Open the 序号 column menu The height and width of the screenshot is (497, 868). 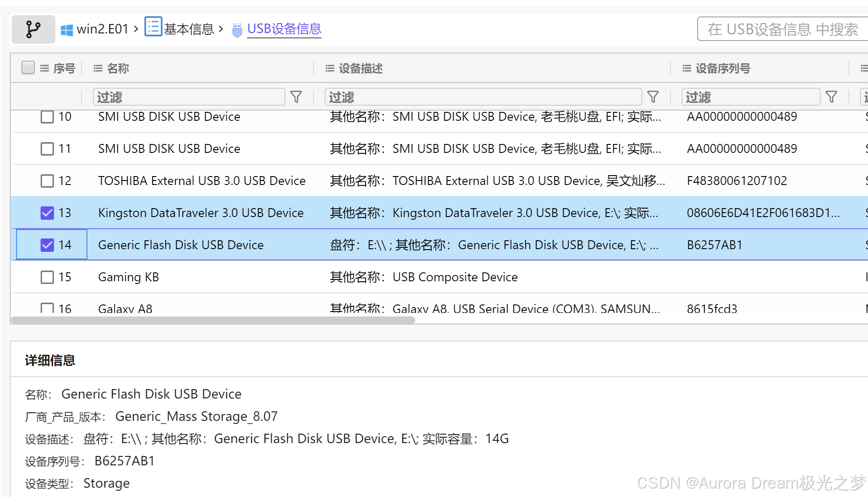click(x=44, y=68)
